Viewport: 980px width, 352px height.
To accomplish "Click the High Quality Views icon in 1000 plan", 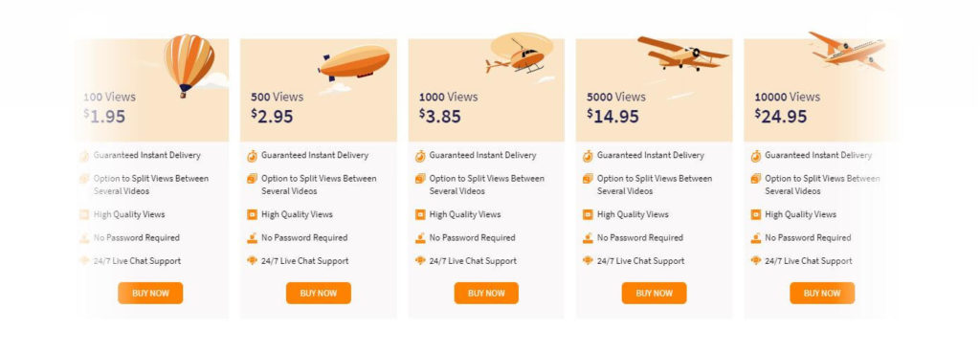I will 420,214.
